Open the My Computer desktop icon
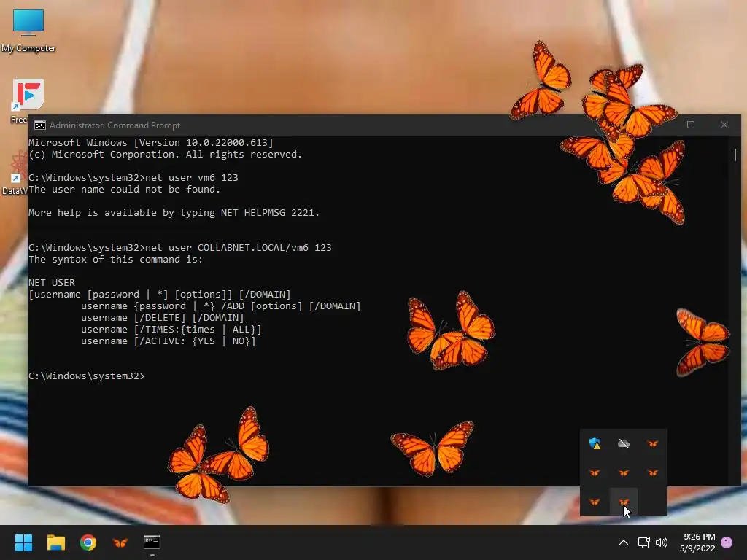Screen dimensions: 747x560 28,29
